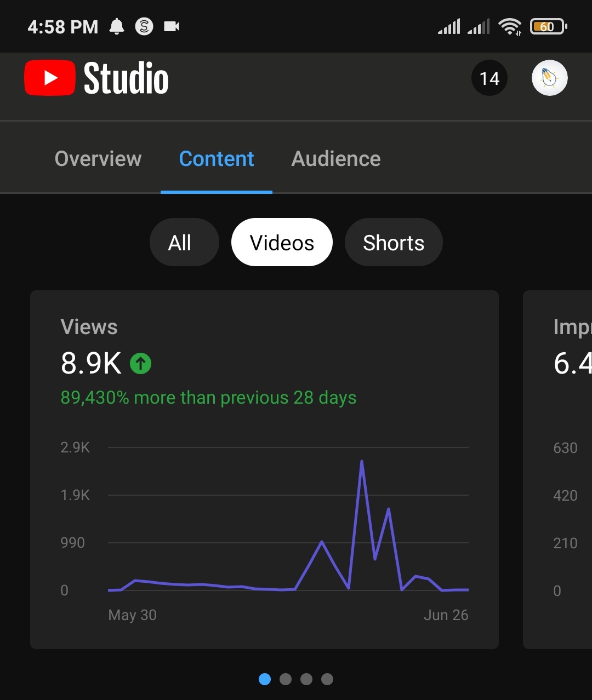Tap the circular S app status icon

tap(144, 26)
